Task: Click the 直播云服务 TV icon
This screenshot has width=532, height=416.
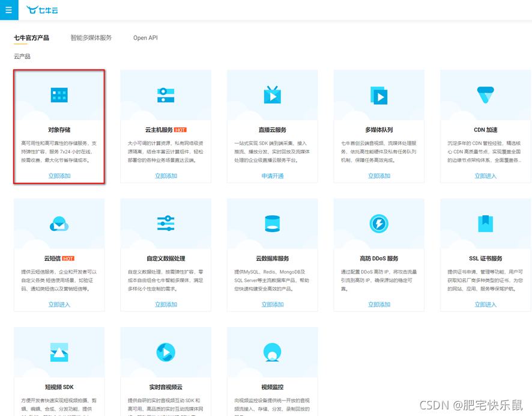Action: (x=273, y=95)
